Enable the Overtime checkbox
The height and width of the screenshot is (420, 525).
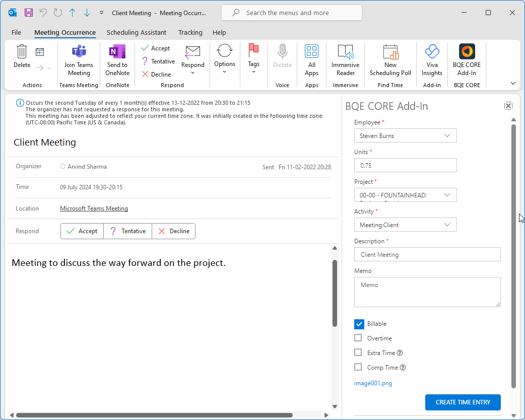tap(358, 338)
